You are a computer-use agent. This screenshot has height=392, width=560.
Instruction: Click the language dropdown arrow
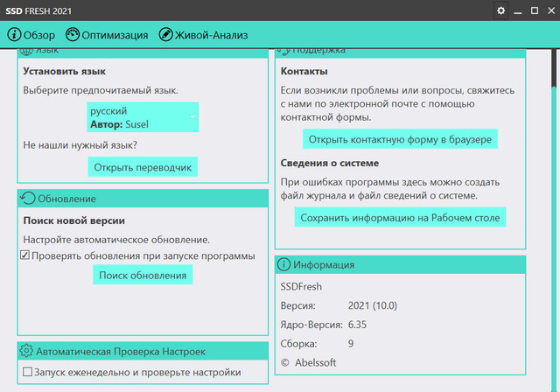click(192, 117)
